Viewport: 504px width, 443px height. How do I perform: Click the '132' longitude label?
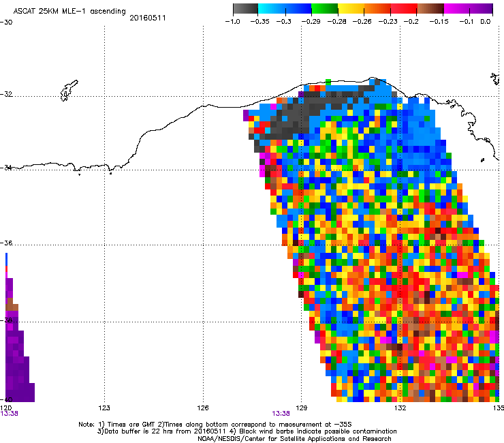tap(400, 408)
